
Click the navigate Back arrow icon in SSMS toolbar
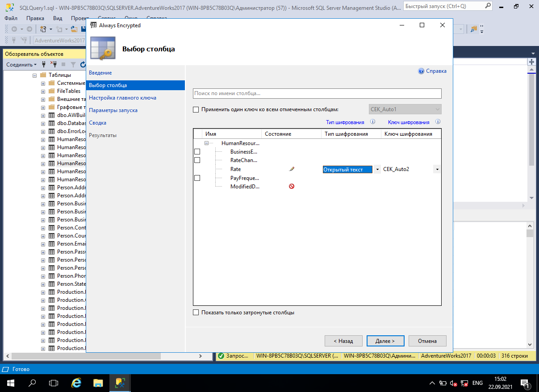14,29
